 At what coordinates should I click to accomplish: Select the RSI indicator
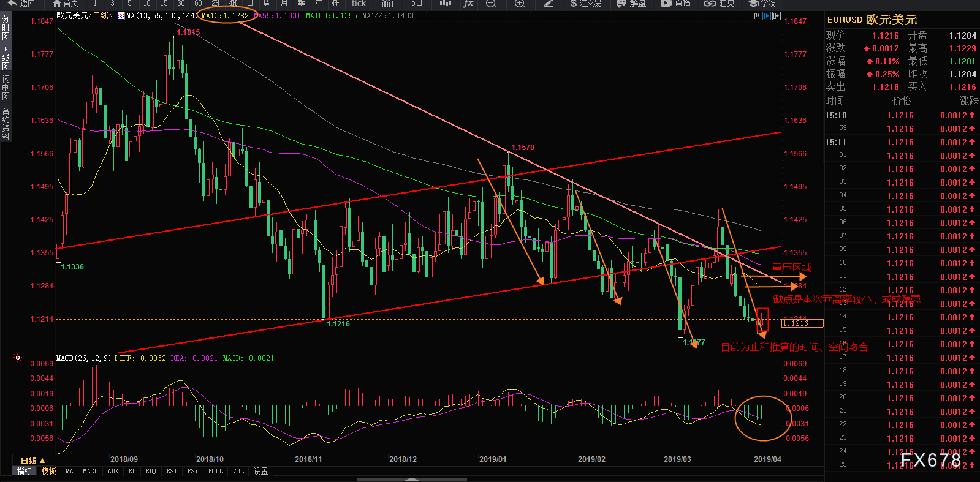[172, 471]
